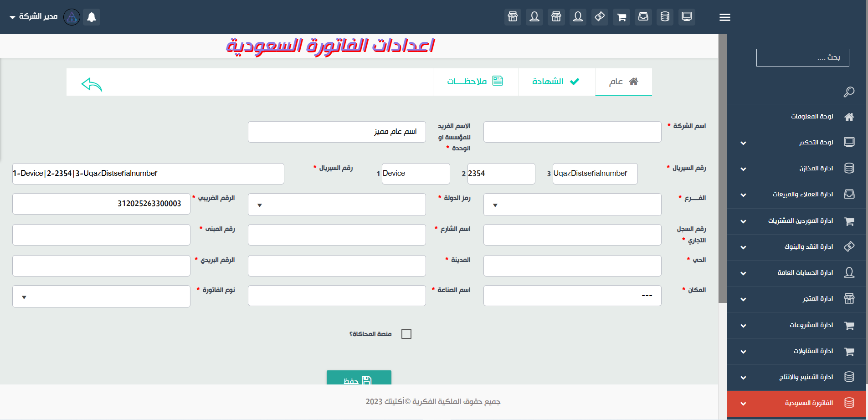Click the inbox icon beside ادارة العملاء والمبيعات
This screenshot has height=420, width=868.
pos(849,194)
